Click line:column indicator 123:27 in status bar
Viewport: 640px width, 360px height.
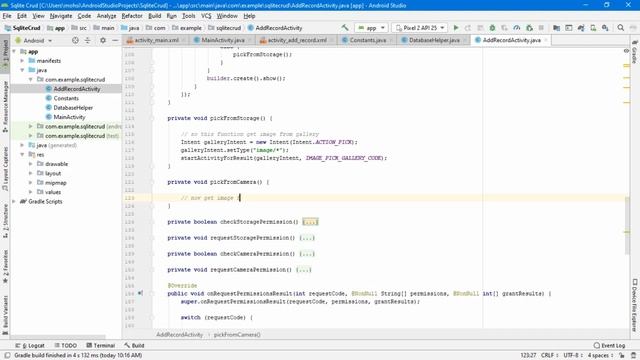(528, 356)
